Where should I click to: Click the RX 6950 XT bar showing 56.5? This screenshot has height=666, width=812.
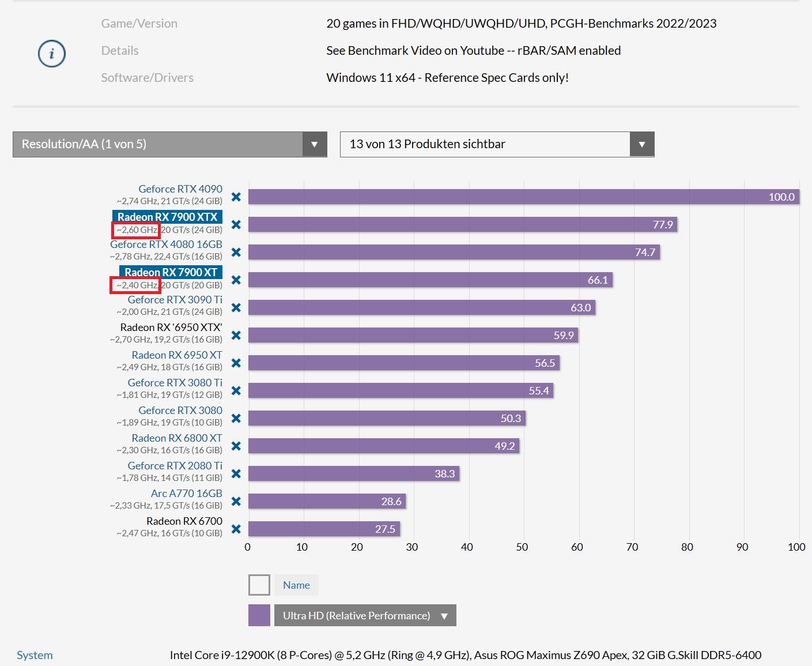click(404, 363)
